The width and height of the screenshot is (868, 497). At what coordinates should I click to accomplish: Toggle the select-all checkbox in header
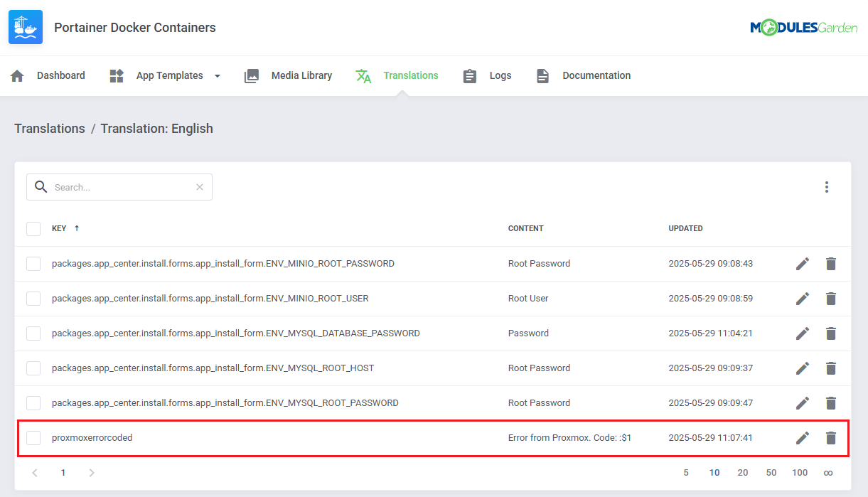click(x=33, y=229)
